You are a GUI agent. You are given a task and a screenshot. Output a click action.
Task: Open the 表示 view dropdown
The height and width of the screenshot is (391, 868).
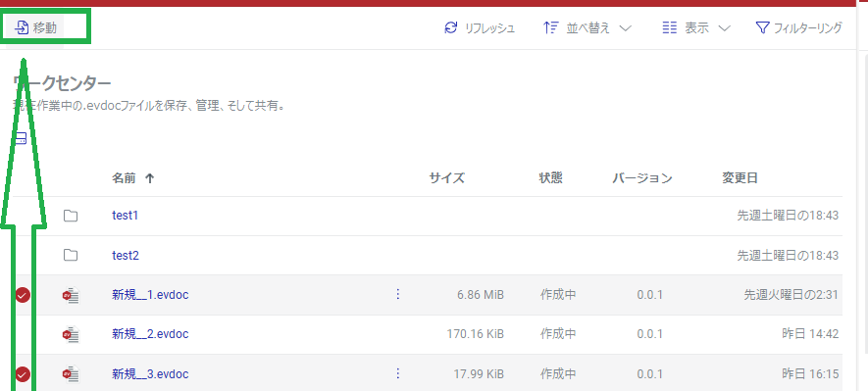tap(696, 28)
